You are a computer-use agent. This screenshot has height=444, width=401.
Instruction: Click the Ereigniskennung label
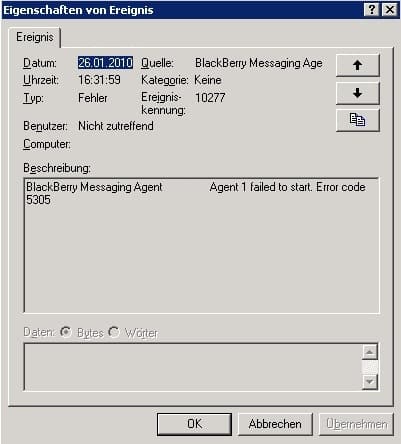click(163, 103)
